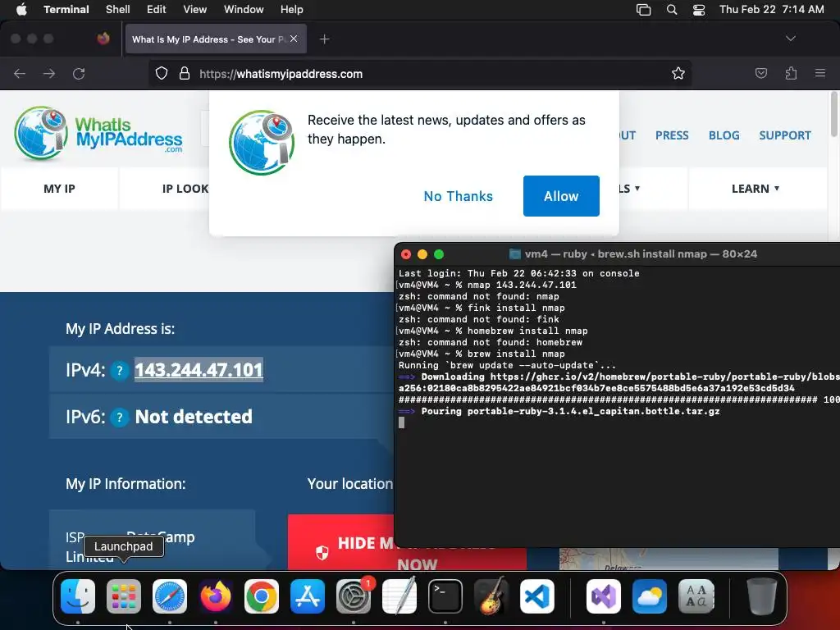View site security via padlock icon

click(x=185, y=73)
